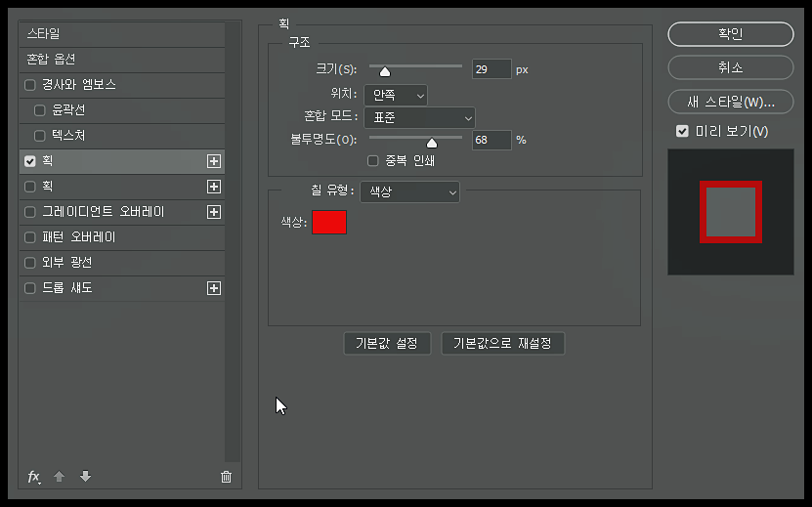Click the 크기(S) slider handle
The width and height of the screenshot is (812, 507).
coord(385,71)
